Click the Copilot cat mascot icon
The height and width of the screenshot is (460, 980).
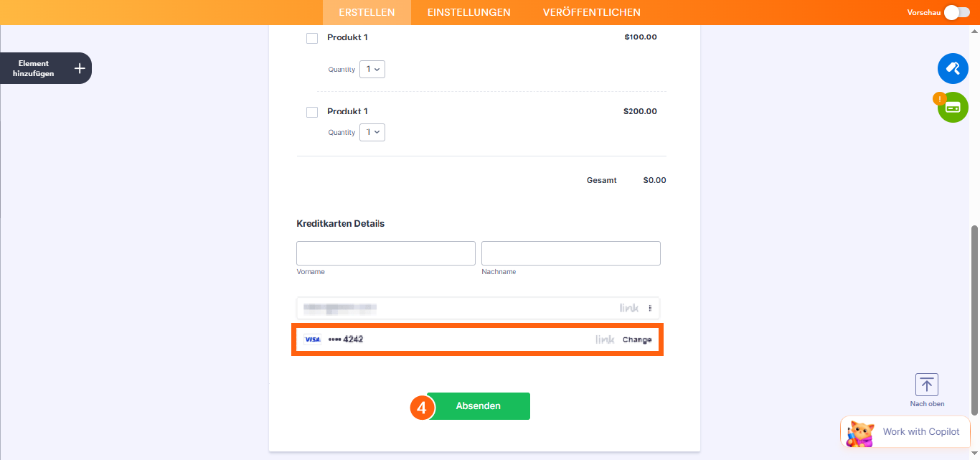click(x=860, y=433)
